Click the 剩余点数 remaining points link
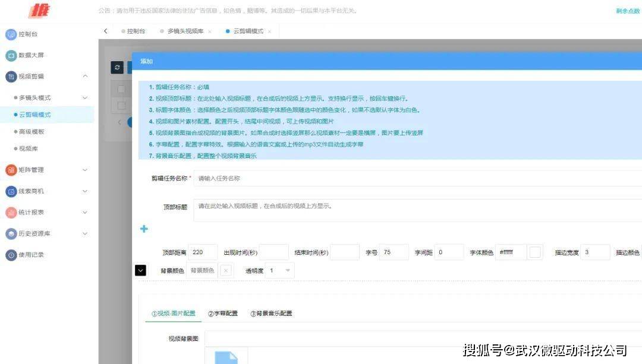 (627, 10)
